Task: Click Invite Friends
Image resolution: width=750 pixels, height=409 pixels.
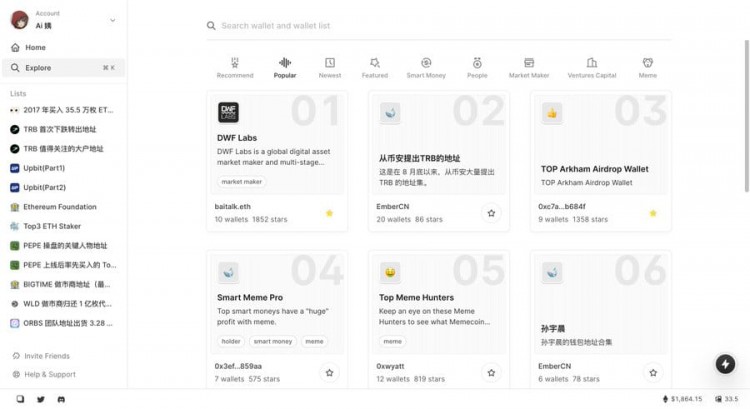Action: point(41,356)
